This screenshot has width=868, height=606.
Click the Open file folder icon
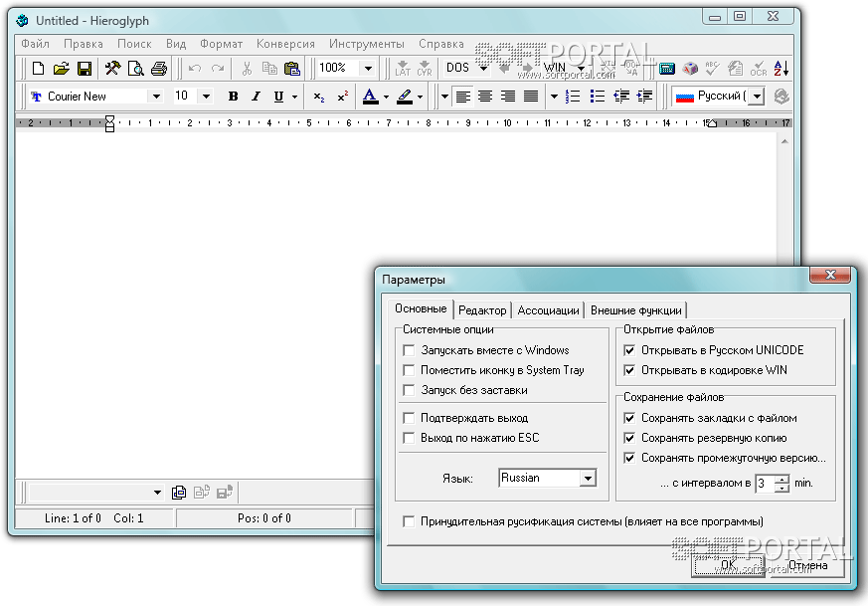pos(62,69)
